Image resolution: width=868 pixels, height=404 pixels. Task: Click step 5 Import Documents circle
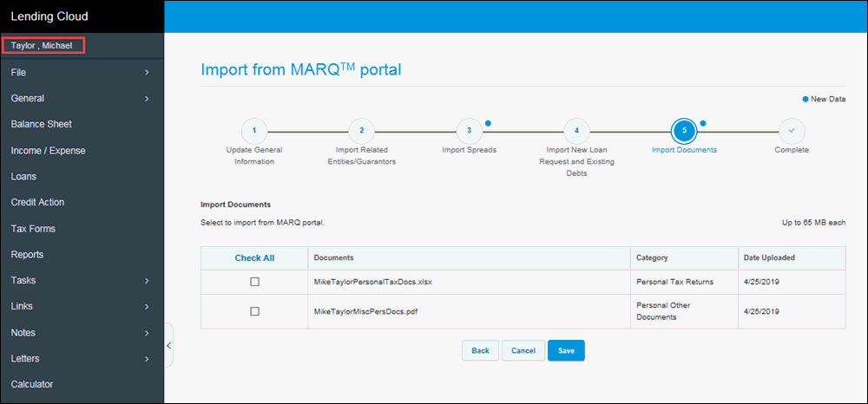(x=684, y=131)
